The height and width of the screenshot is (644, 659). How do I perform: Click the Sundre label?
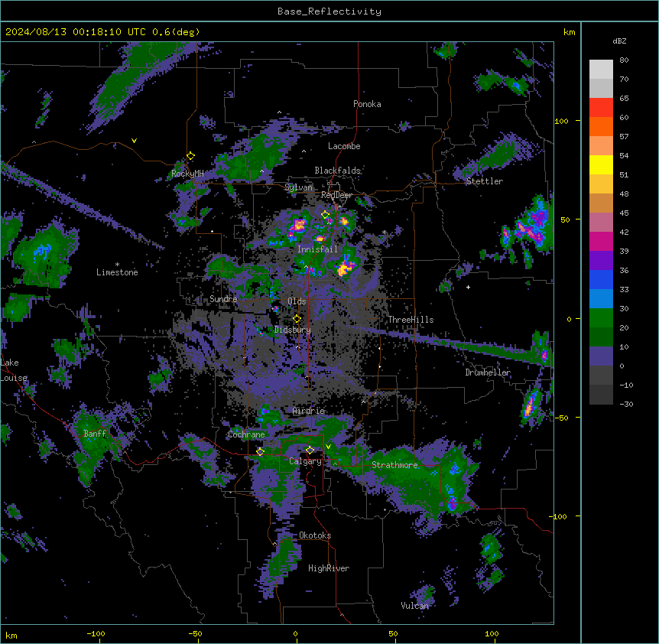[223, 299]
